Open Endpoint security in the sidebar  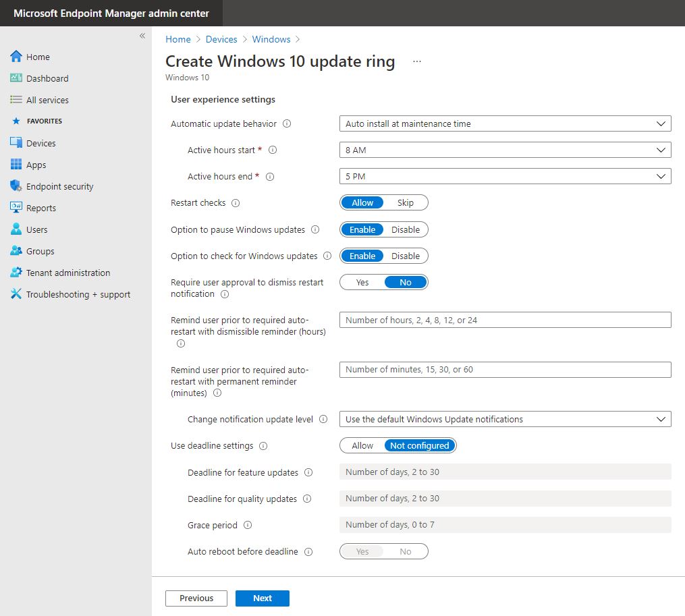60,186
